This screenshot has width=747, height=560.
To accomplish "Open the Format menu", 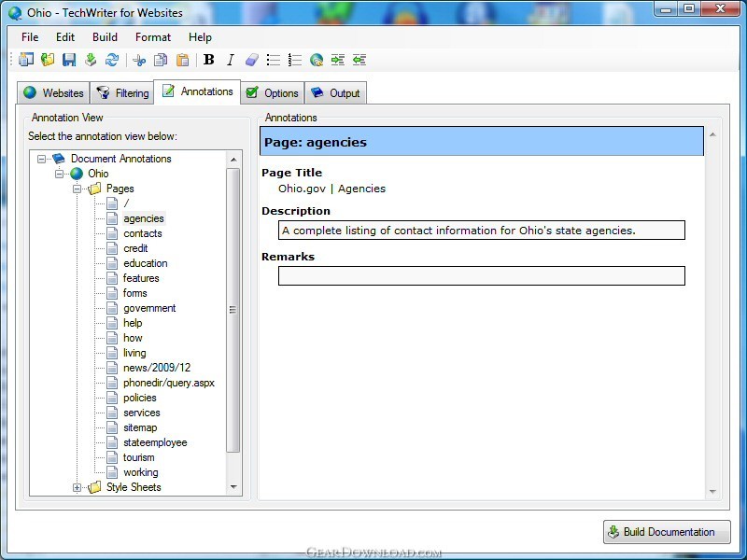I will (153, 37).
